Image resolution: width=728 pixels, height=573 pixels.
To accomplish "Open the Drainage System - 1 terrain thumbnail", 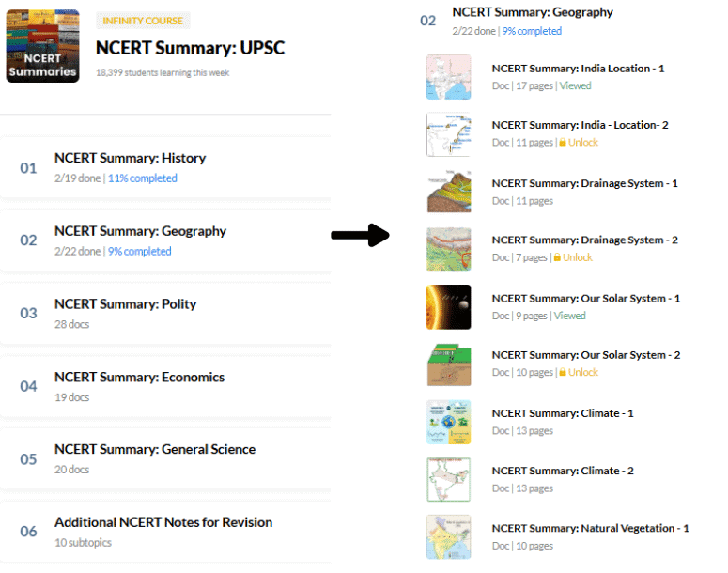I will [x=448, y=192].
